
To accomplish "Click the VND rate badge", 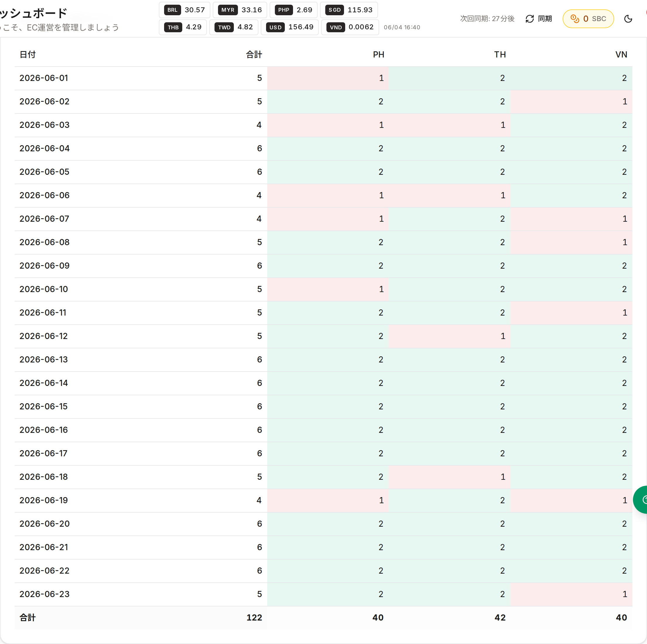I will tap(350, 27).
